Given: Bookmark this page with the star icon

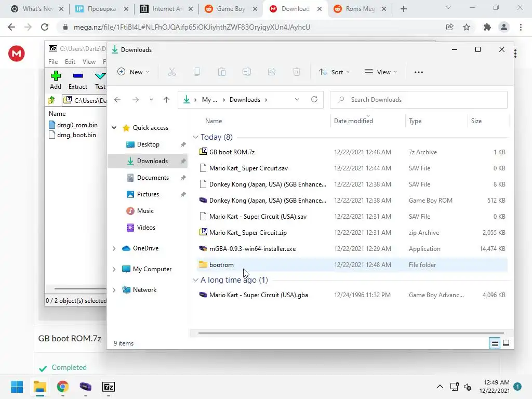Looking at the screenshot, I should [x=467, y=27].
